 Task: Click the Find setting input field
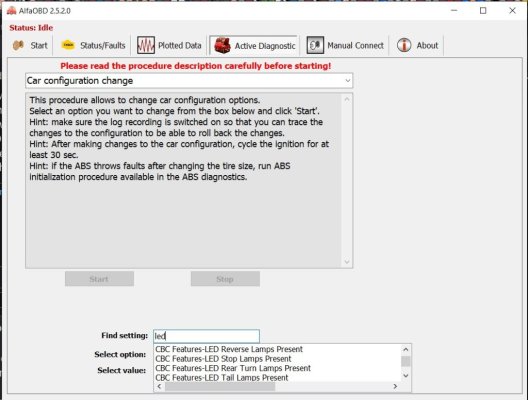206,336
